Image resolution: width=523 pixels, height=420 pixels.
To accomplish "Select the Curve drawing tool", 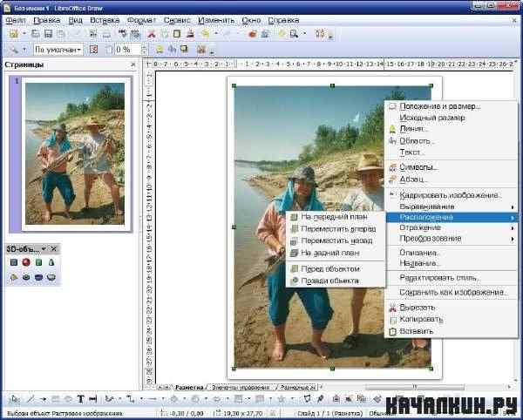I will tap(109, 399).
